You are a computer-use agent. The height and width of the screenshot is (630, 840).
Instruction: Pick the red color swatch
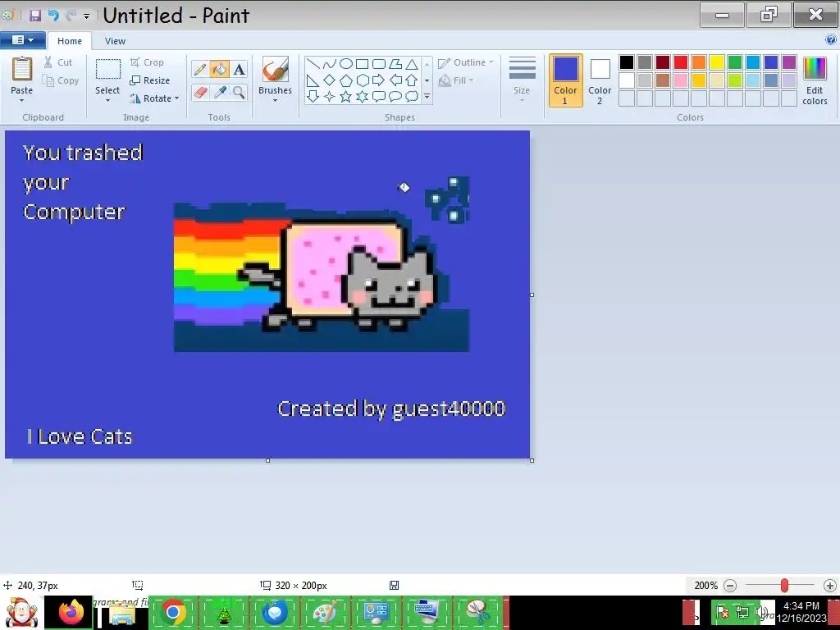click(x=681, y=62)
